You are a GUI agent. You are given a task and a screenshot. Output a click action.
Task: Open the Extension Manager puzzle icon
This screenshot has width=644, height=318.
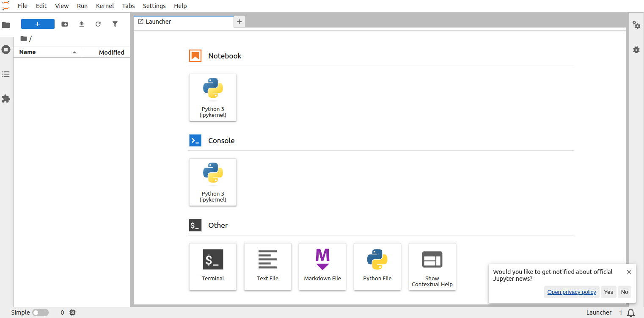tap(6, 99)
